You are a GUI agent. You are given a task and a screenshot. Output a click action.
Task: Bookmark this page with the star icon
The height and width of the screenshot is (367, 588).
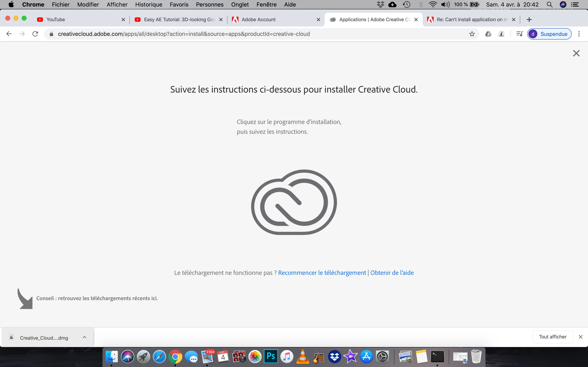pos(472,34)
